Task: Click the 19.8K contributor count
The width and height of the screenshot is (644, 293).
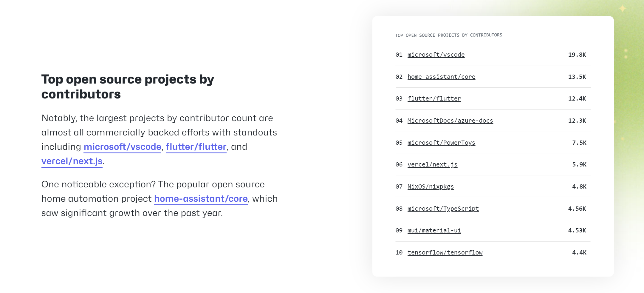Action: [x=577, y=55]
